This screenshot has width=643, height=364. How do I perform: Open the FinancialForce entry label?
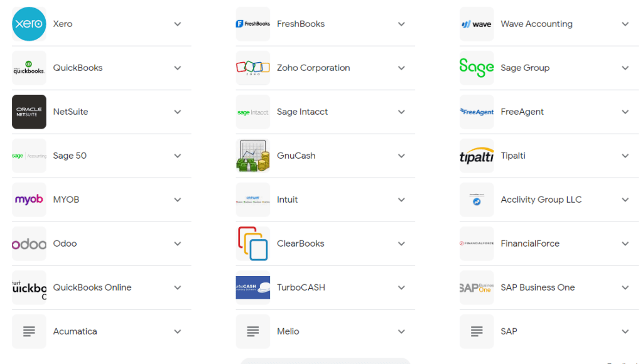pyautogui.click(x=529, y=244)
